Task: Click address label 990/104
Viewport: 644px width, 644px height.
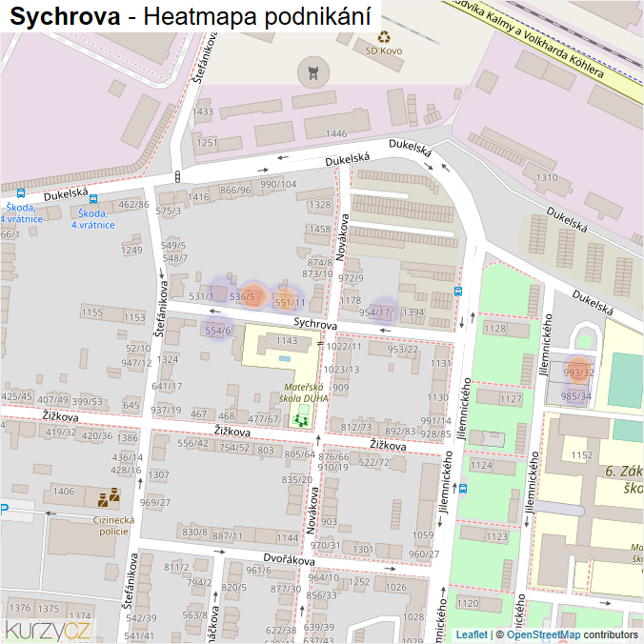Action: point(278,184)
